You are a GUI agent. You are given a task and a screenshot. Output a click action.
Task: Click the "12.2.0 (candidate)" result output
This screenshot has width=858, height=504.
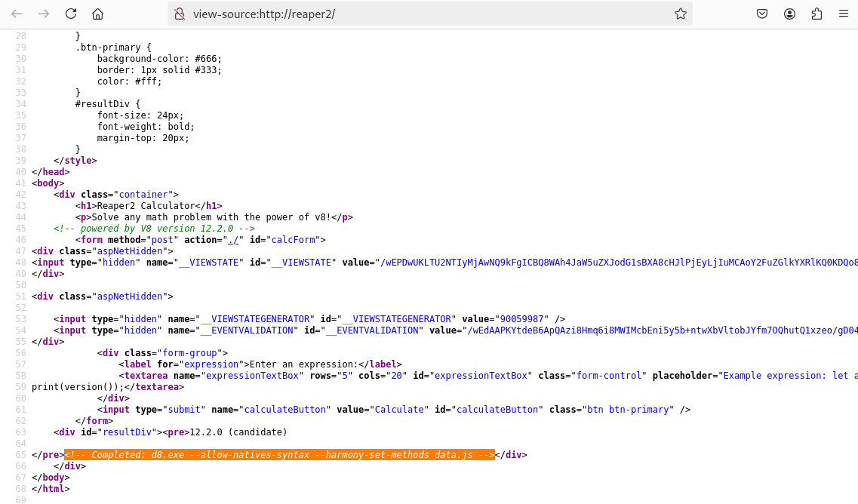tap(238, 432)
